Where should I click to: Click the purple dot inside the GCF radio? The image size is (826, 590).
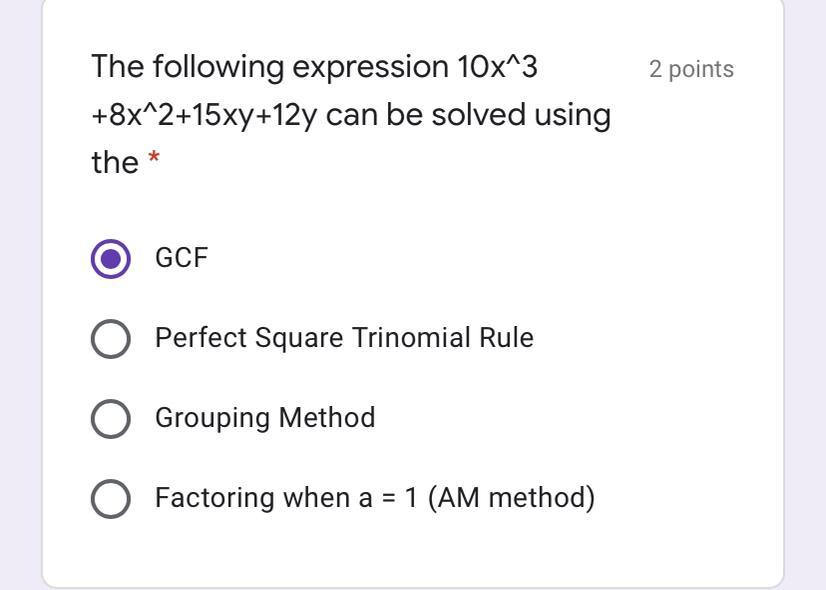click(x=110, y=259)
